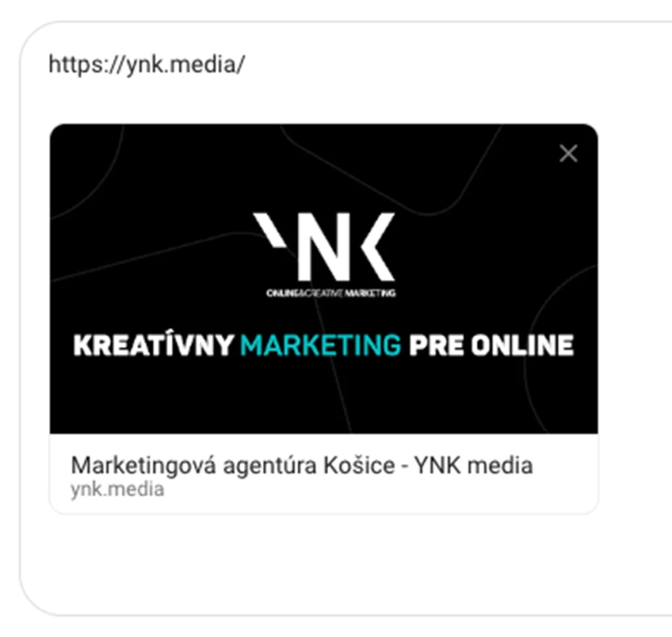Click the YNK media text in the preview title
This screenshot has height=637, width=672.
point(474,466)
